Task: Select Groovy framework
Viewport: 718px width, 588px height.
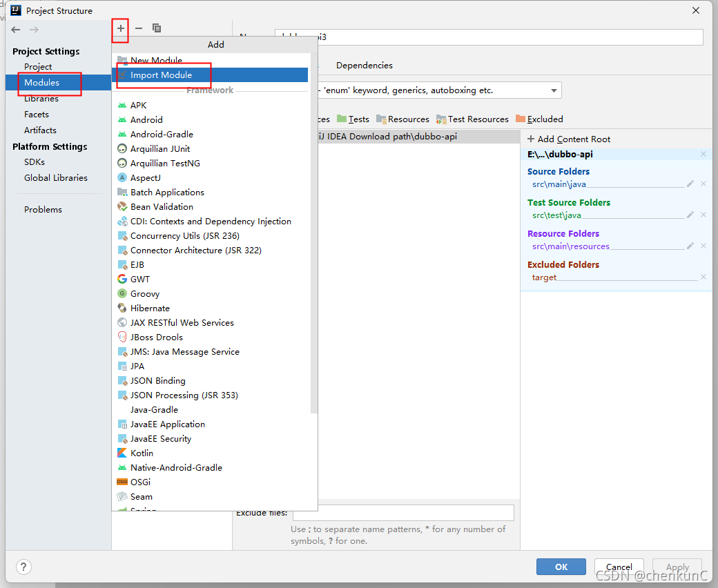Action: pyautogui.click(x=210, y=294)
